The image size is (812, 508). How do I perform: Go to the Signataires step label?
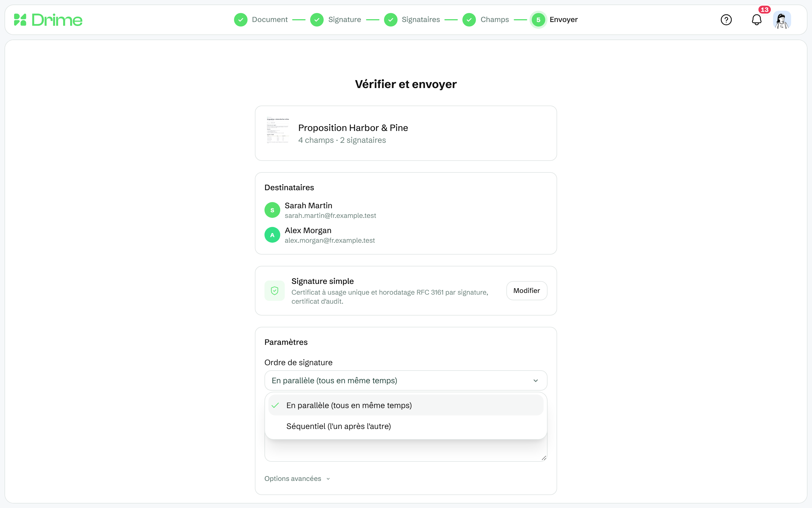click(x=421, y=19)
